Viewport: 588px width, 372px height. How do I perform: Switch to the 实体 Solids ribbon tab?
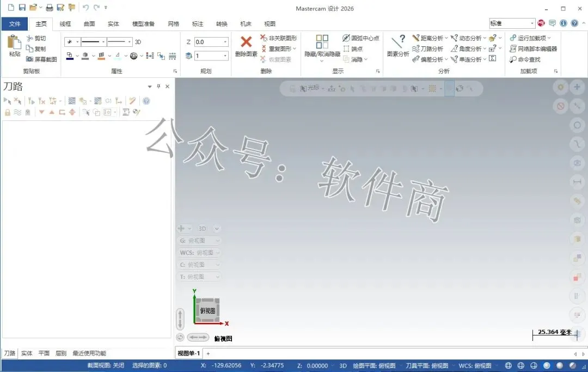tap(113, 23)
